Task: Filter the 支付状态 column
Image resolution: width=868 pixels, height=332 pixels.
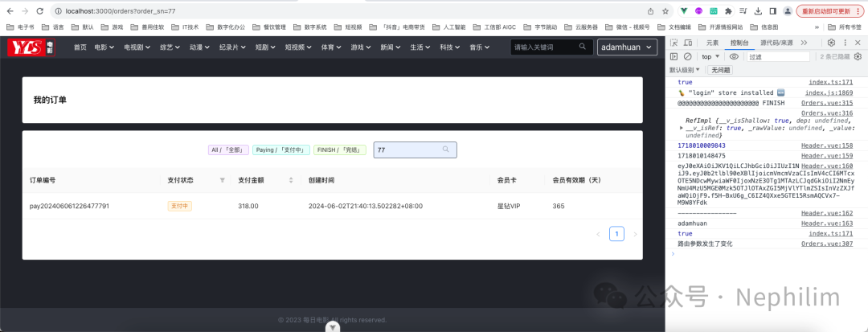Action: tap(223, 180)
